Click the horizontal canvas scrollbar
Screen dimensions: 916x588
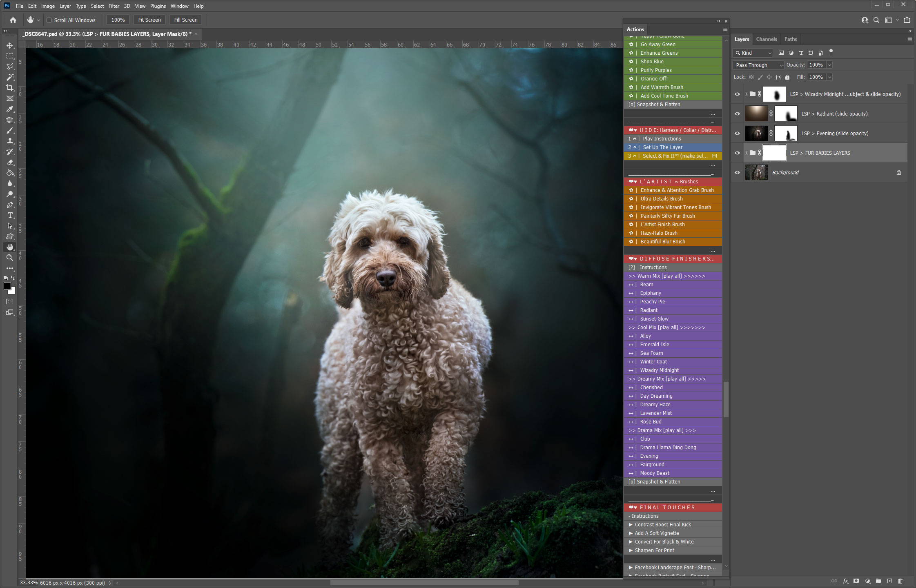[x=424, y=583]
